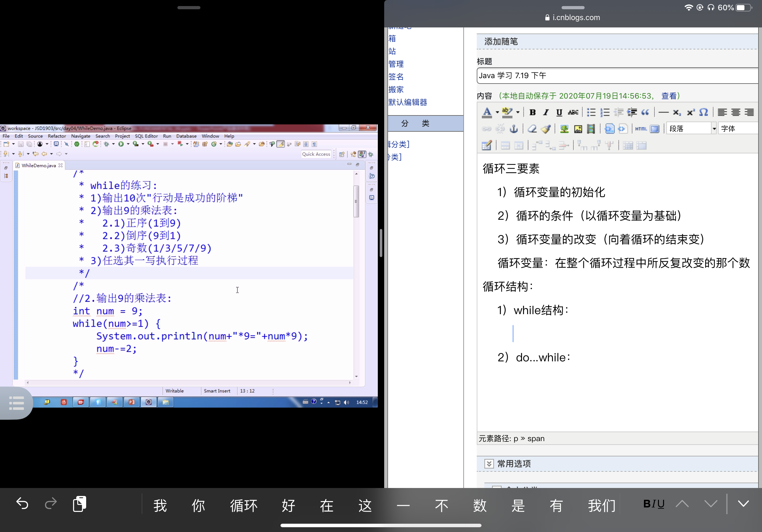Toggle italic formatting in blog editor

click(546, 113)
